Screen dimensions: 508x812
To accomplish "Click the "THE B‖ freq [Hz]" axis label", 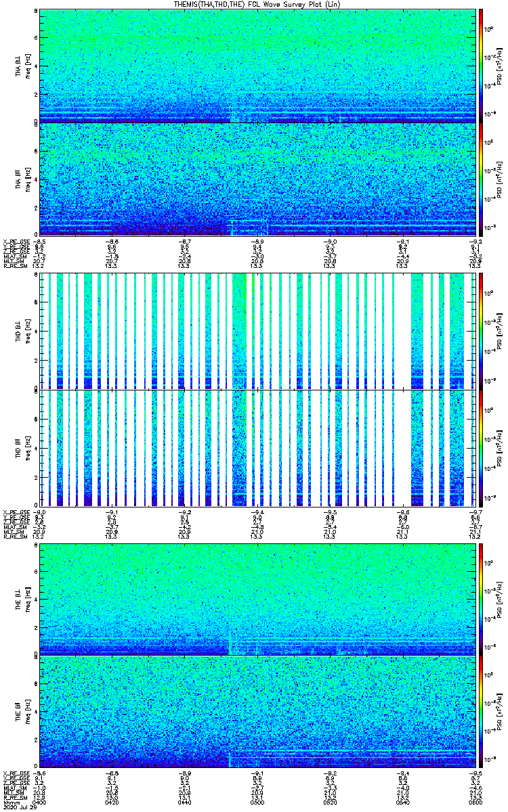I will [22, 711].
